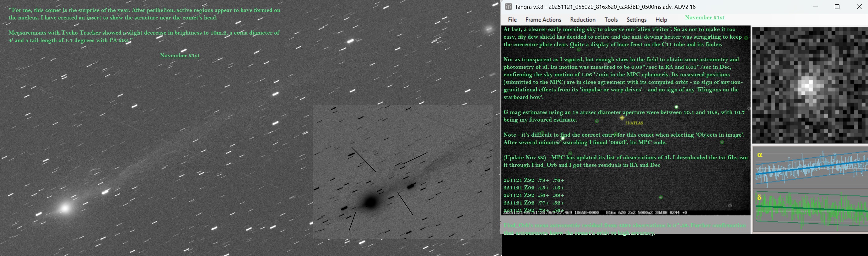Click the Tangra application icon in the title bar
868x256 pixels.
509,7
